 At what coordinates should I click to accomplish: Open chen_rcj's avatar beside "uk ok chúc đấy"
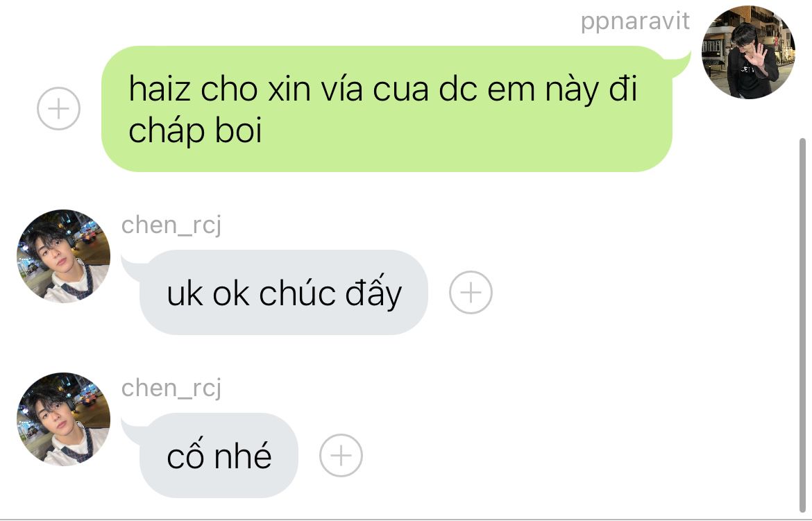(x=63, y=256)
